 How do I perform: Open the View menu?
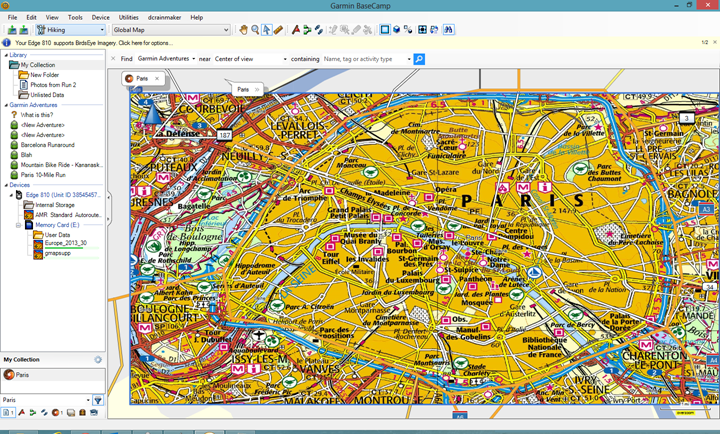(x=52, y=17)
